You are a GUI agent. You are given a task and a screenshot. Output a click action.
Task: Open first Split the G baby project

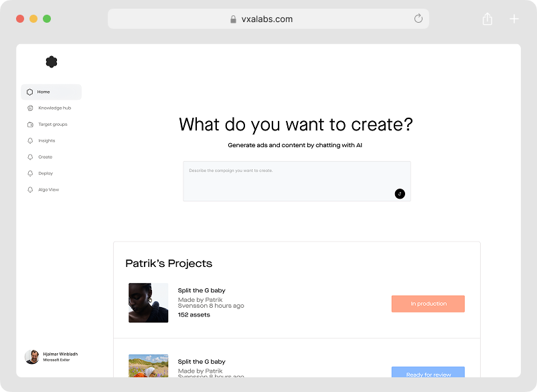pos(202,290)
